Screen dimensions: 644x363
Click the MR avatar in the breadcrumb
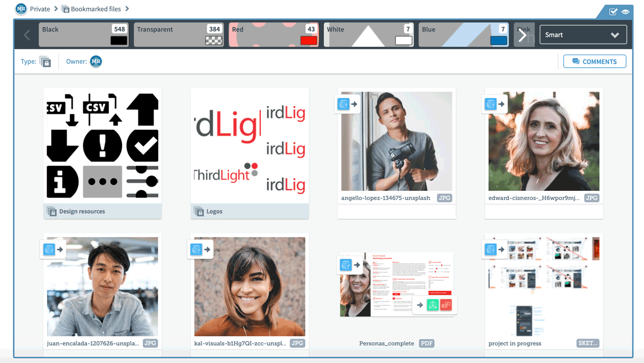pyautogui.click(x=21, y=9)
